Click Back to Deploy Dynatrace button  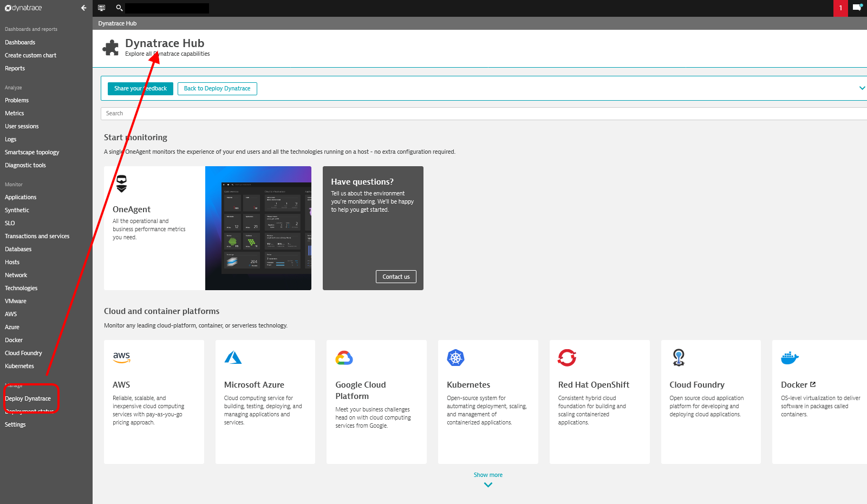click(x=217, y=89)
